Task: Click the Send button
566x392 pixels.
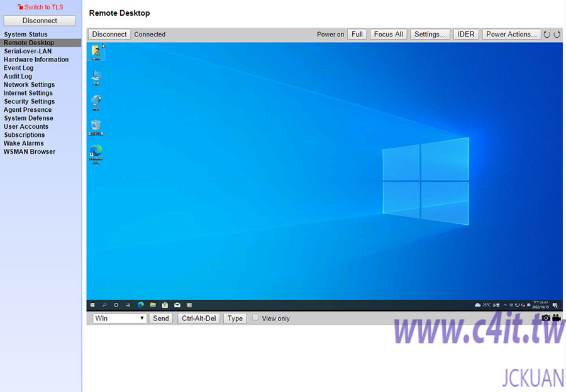Action: [160, 318]
